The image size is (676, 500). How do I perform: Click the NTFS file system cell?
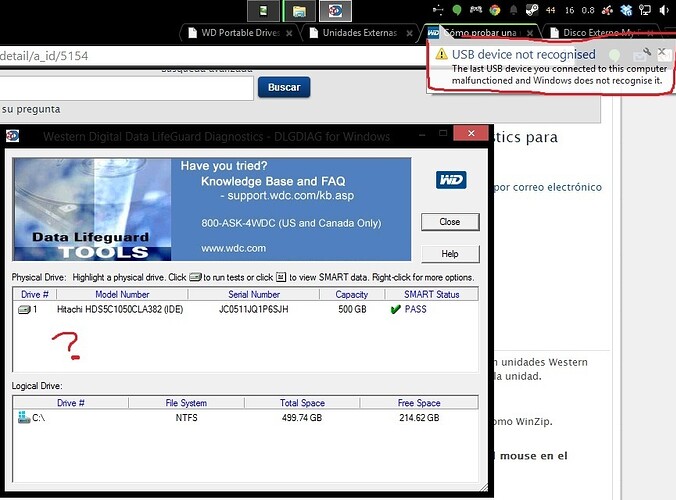click(x=186, y=417)
